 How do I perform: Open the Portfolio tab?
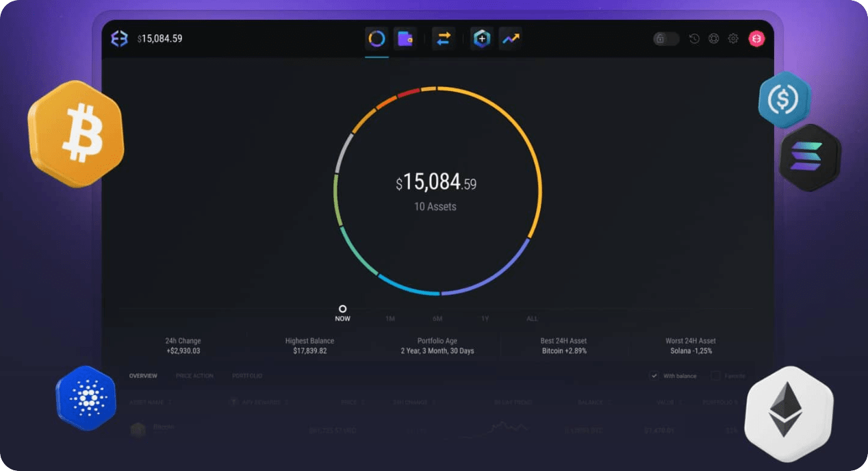pos(248,375)
